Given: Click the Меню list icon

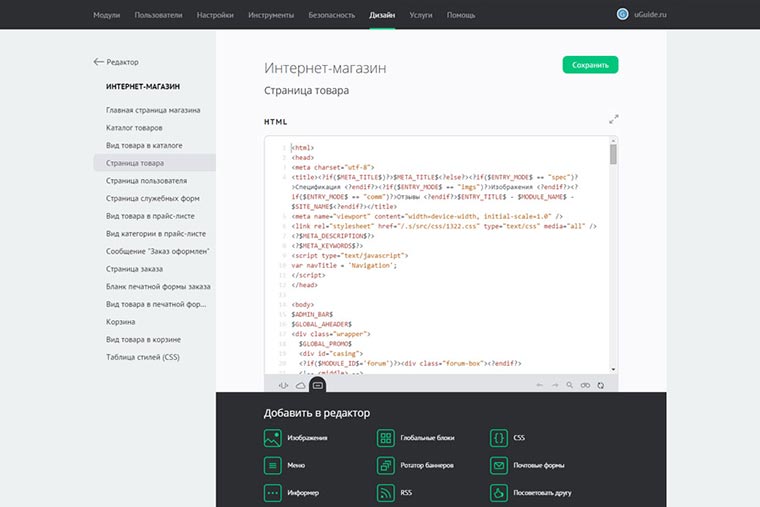Looking at the screenshot, I should tap(272, 466).
